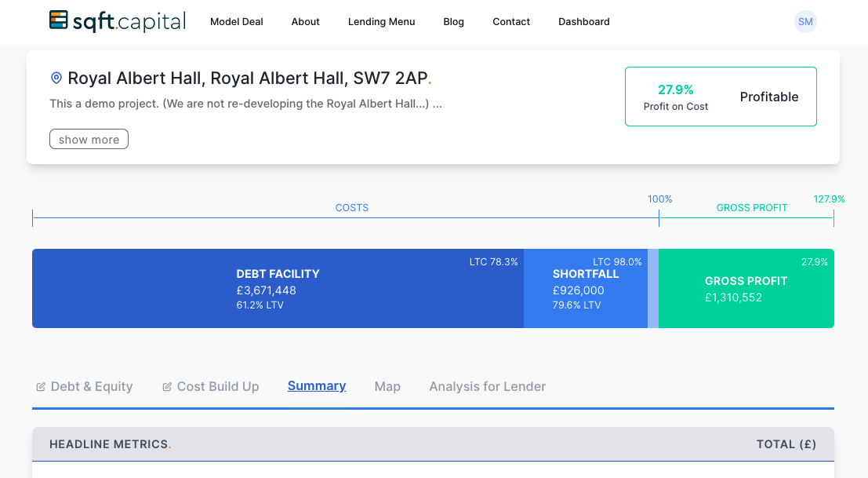Image resolution: width=868 pixels, height=478 pixels.
Task: Click the dark blue Debt Facility bar segment
Action: click(x=278, y=288)
